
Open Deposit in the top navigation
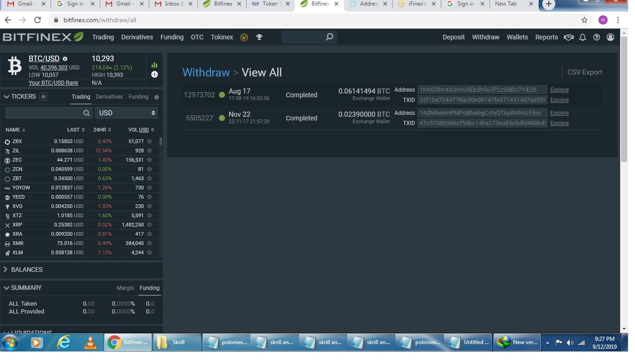pos(453,37)
